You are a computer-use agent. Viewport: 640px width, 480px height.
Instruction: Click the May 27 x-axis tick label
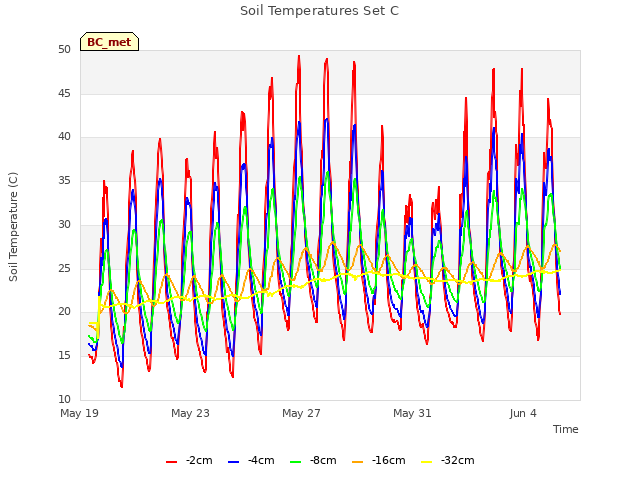[x=301, y=413]
